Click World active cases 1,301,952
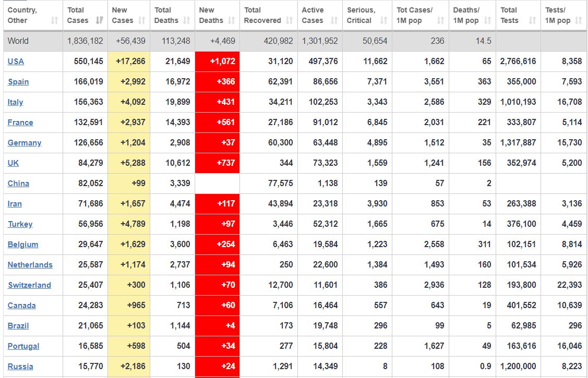This screenshot has height=378, width=588. (x=320, y=41)
